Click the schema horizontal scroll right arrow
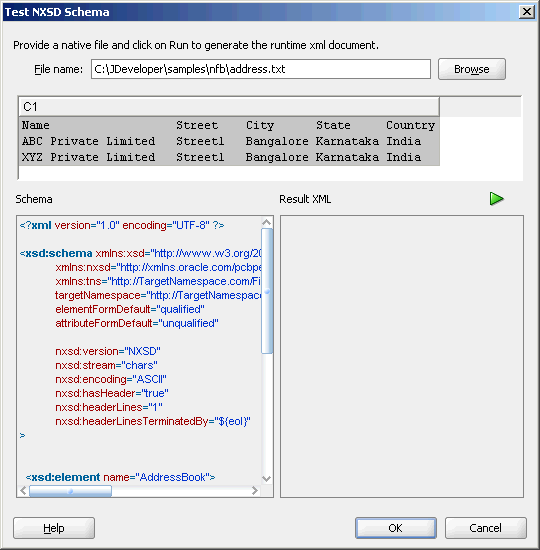The height and width of the screenshot is (550, 540). point(255,490)
